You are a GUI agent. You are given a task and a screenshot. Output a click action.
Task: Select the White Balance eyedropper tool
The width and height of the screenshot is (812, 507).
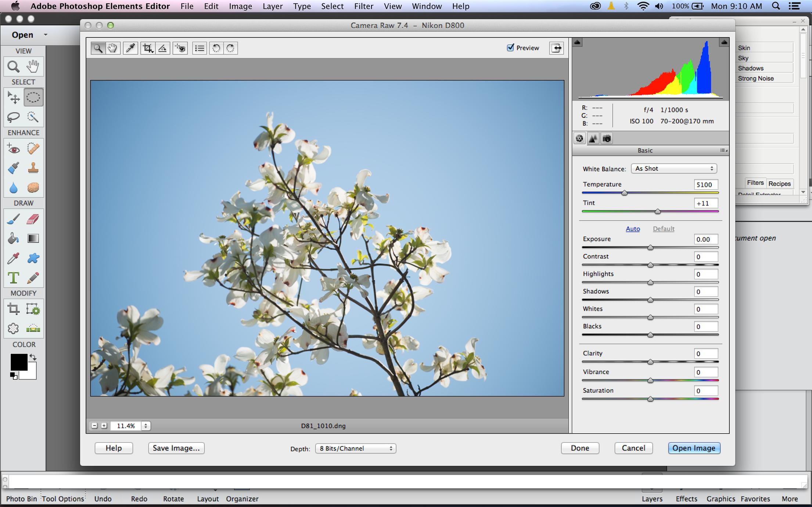coord(130,48)
